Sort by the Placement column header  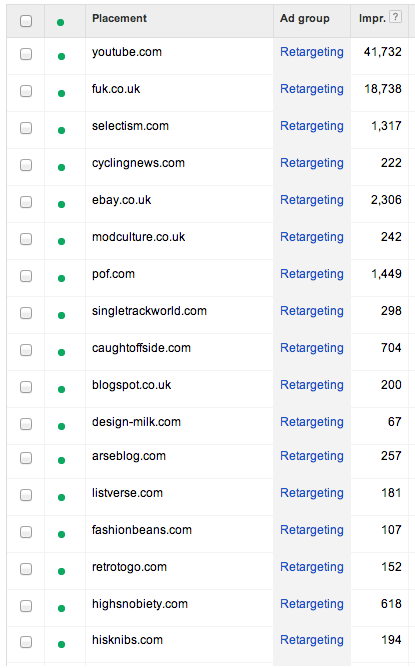pyautogui.click(x=119, y=18)
